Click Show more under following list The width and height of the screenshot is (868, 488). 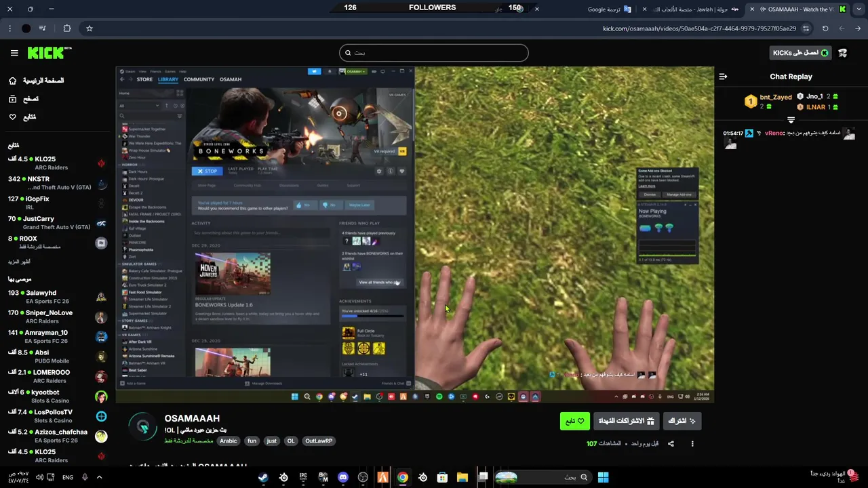click(x=19, y=262)
